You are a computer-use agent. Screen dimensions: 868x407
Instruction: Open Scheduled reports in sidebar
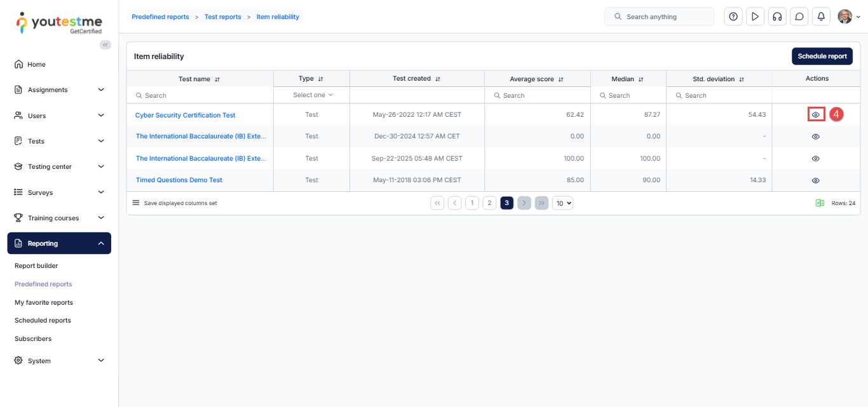pyautogui.click(x=43, y=321)
